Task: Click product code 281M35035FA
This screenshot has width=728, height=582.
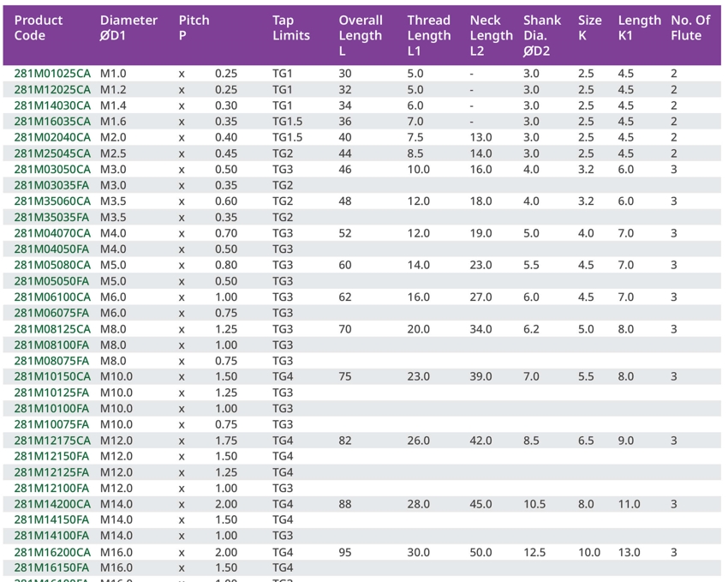Action: [x=51, y=218]
